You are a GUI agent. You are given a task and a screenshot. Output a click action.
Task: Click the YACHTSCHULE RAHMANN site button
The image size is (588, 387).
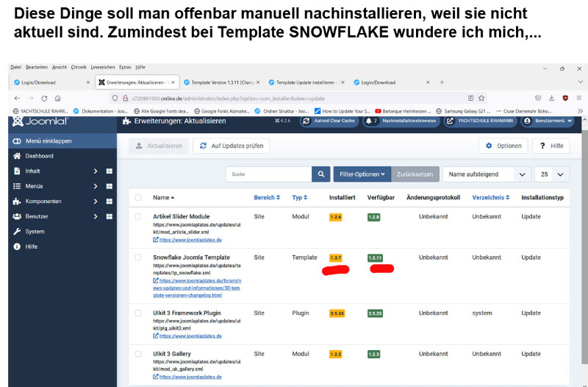tap(481, 121)
